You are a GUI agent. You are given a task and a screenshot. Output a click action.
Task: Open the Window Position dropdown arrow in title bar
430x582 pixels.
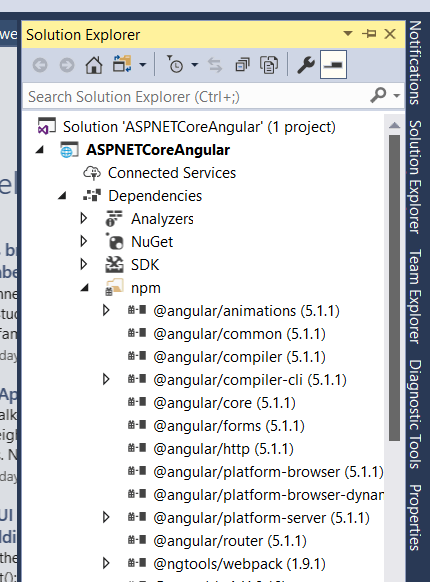click(348, 34)
